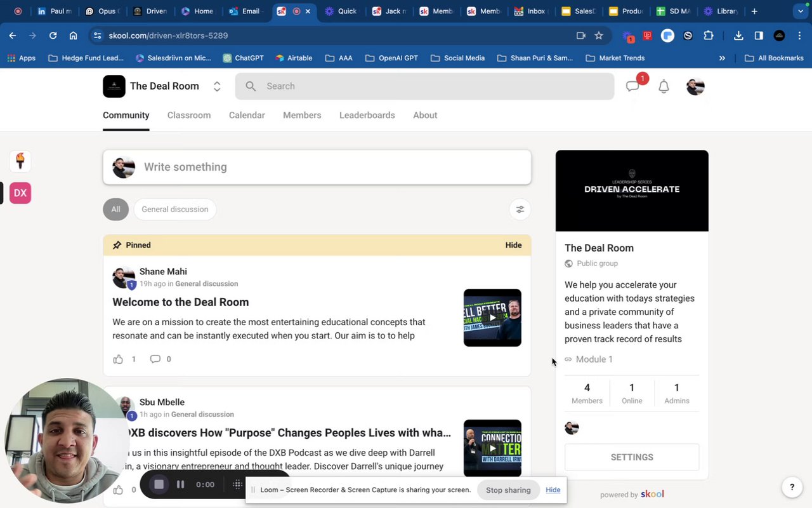Go to the About tab
This screenshot has height=508, width=812.
click(x=425, y=115)
